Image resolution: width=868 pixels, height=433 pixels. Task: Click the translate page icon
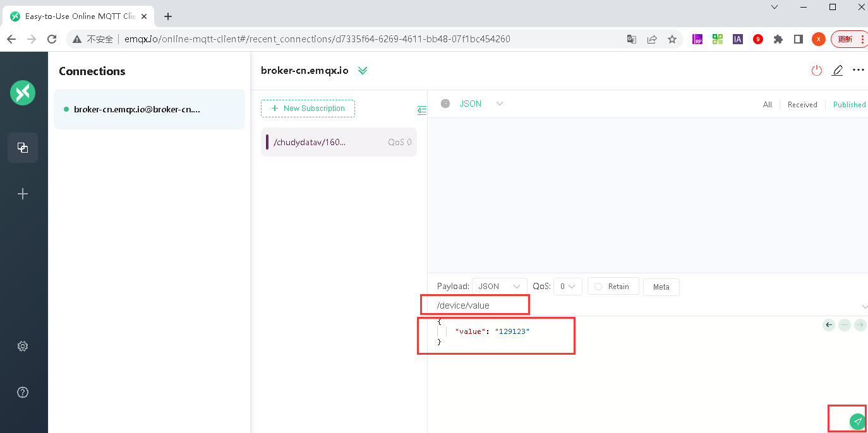[632, 39]
